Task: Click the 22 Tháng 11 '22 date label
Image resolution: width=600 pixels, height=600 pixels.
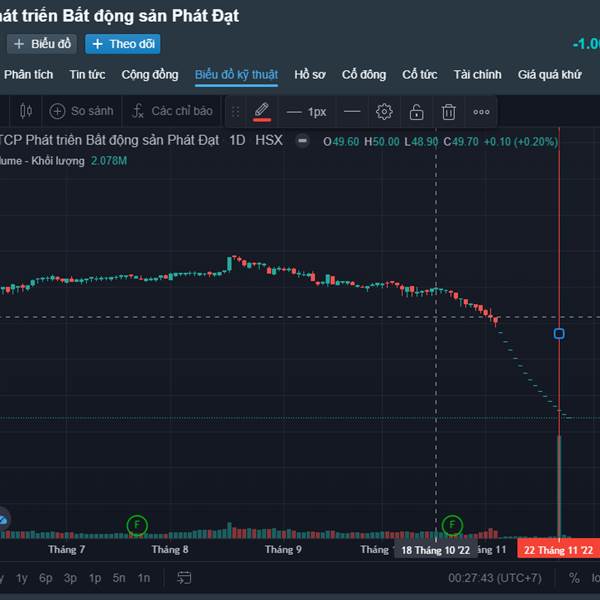Action: (x=558, y=550)
